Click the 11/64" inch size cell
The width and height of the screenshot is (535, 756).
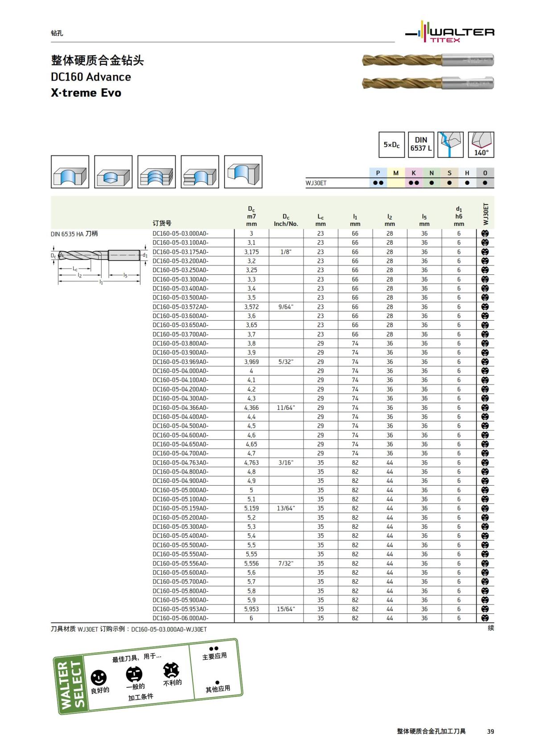tap(286, 408)
